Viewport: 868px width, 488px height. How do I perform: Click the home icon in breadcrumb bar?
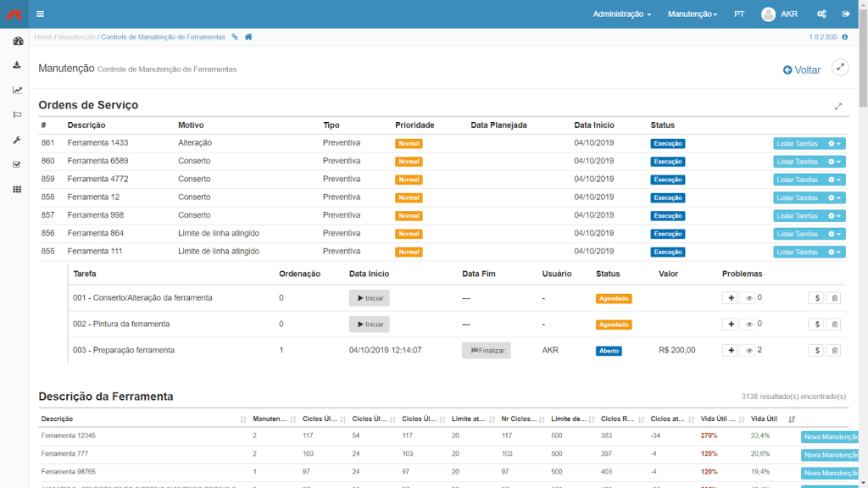click(248, 37)
